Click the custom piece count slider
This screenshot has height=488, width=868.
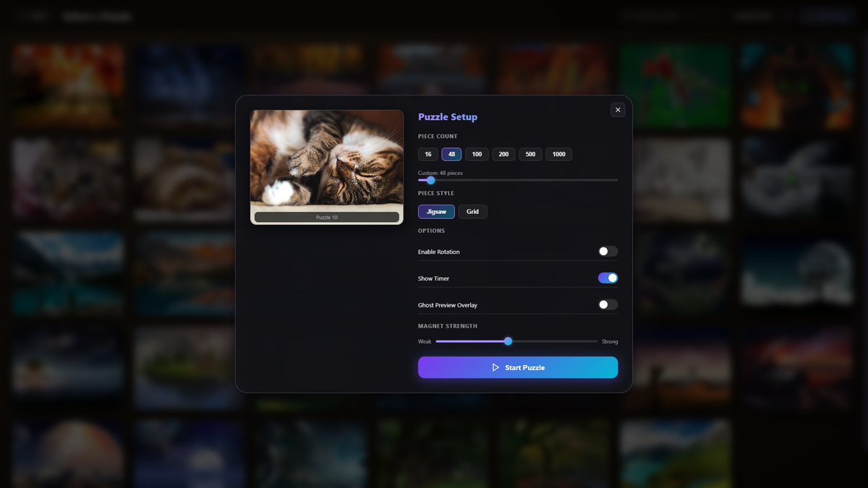(x=518, y=180)
